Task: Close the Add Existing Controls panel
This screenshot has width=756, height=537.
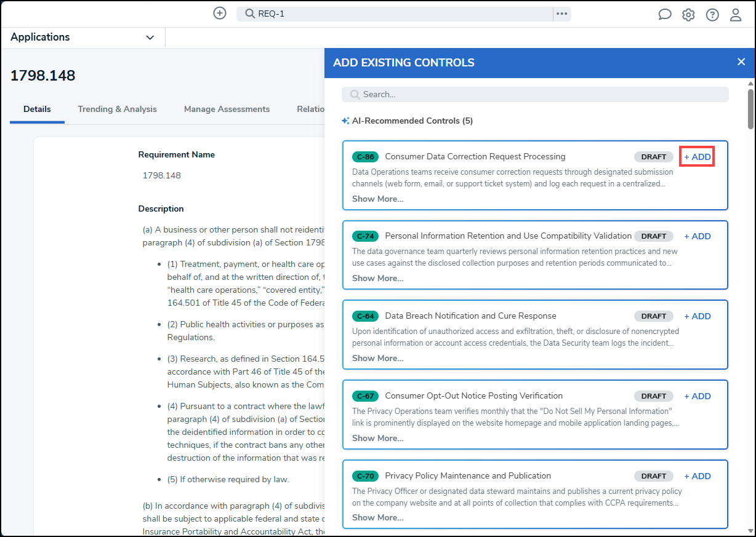Action: [x=741, y=62]
